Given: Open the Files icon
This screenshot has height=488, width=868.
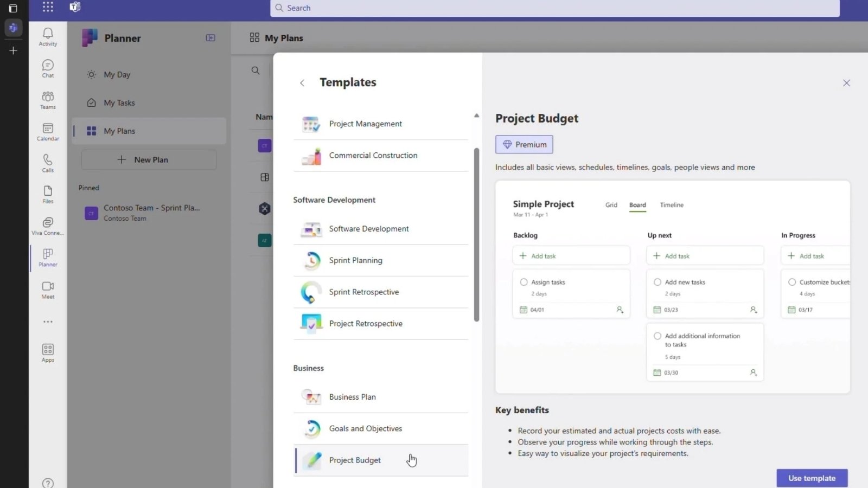Looking at the screenshot, I should click(x=48, y=195).
